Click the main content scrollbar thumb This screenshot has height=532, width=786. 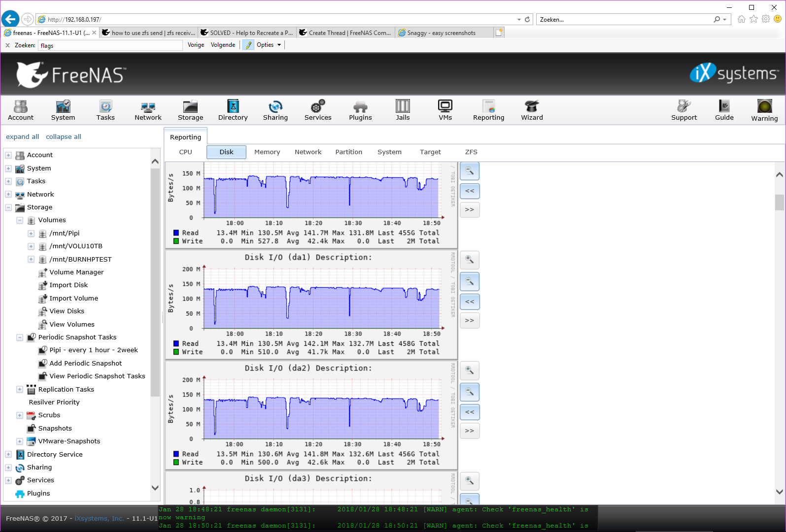click(779, 202)
